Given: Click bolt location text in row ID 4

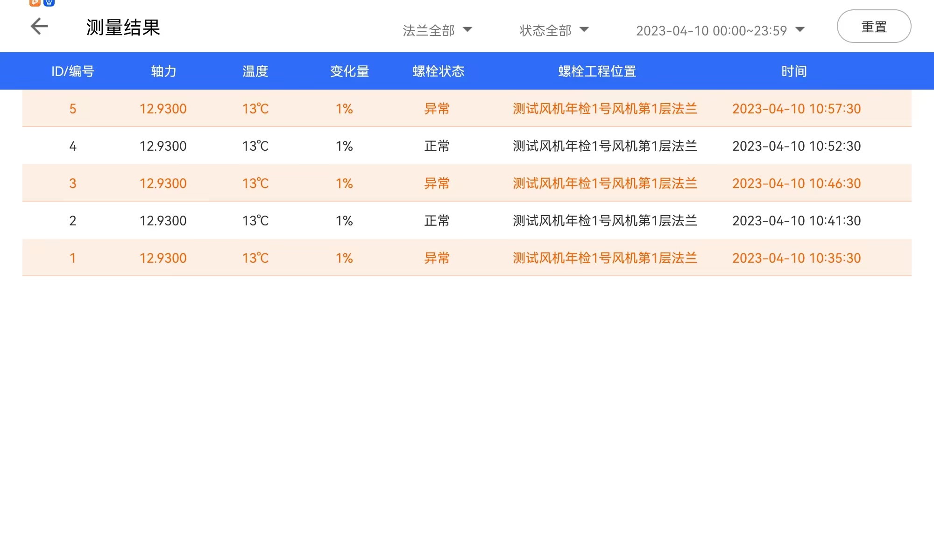Looking at the screenshot, I should (605, 146).
